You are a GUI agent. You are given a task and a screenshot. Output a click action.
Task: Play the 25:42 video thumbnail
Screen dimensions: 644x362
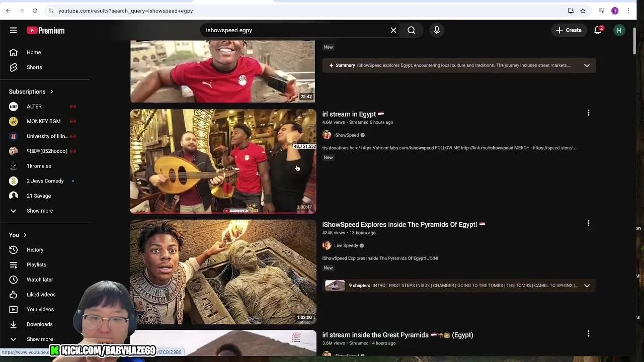[x=223, y=71]
